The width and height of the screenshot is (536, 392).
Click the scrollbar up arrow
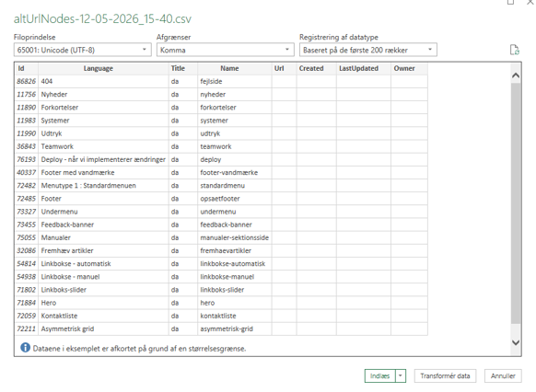point(516,75)
